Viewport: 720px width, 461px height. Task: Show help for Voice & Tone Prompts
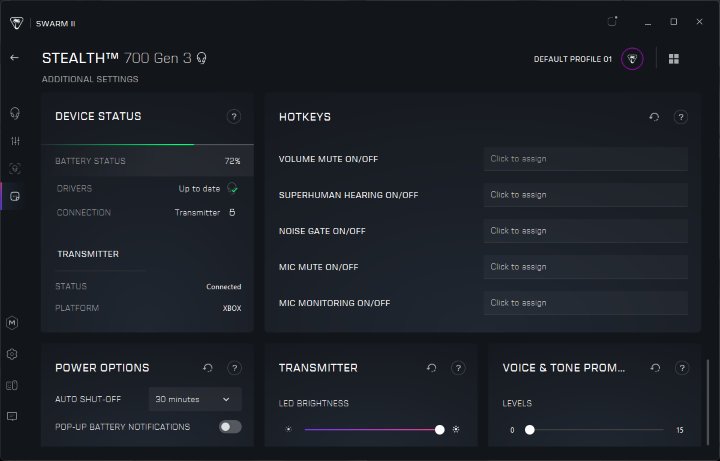[x=681, y=368]
